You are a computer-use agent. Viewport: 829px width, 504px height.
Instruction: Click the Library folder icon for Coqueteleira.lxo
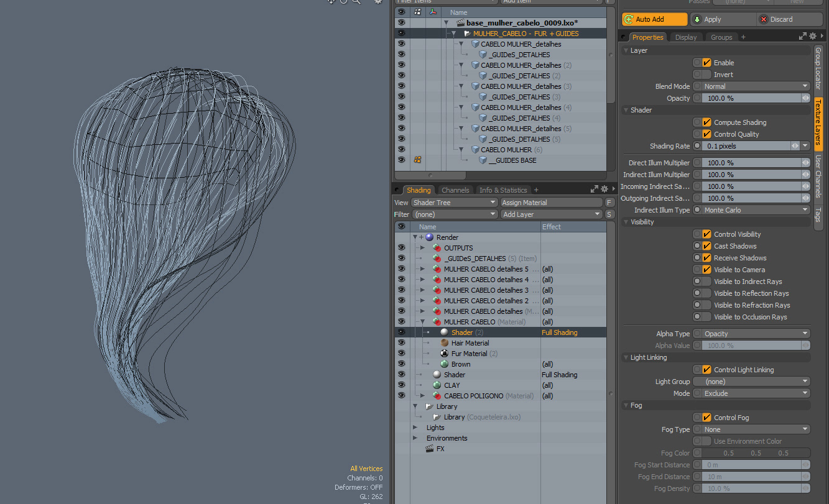[x=437, y=417]
